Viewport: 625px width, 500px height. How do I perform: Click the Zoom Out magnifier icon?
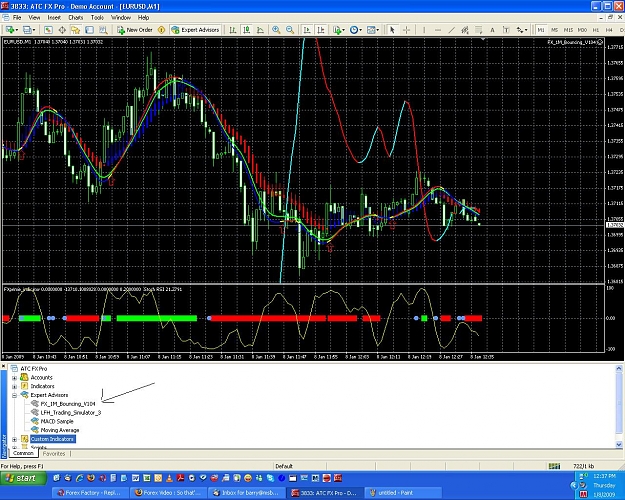click(x=290, y=30)
